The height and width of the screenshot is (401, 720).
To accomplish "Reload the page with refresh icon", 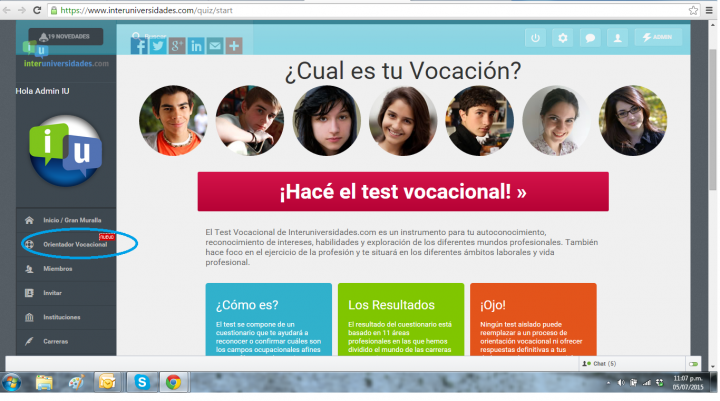I will coord(37,10).
